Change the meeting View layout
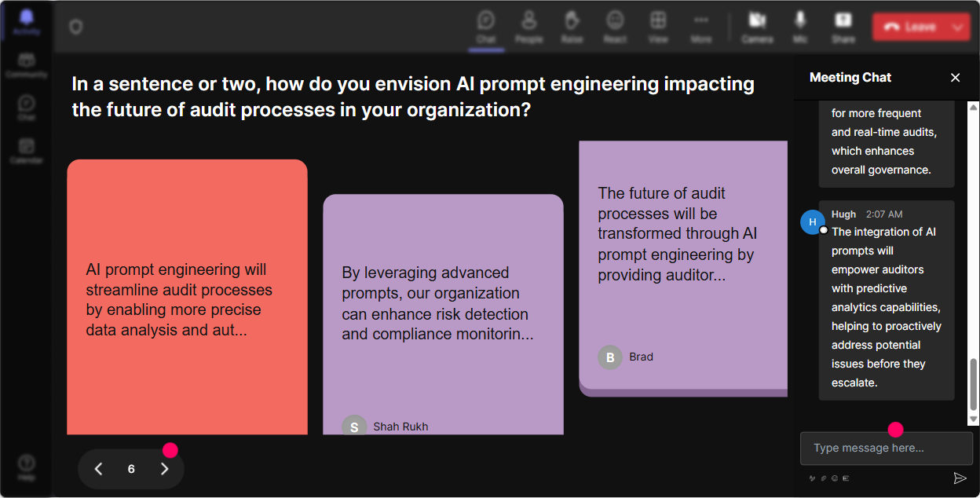The width and height of the screenshot is (980, 498). [658, 26]
